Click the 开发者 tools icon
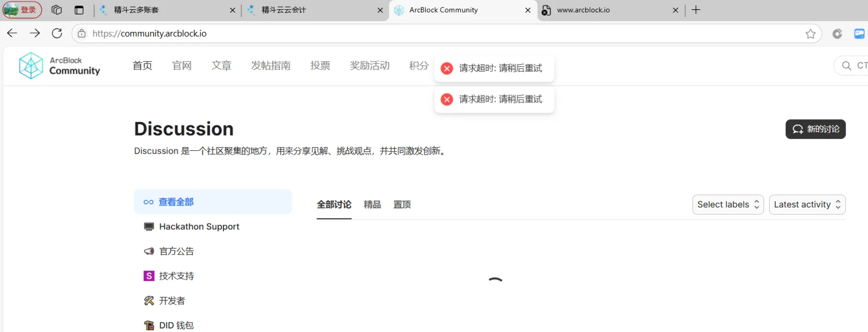 click(149, 301)
